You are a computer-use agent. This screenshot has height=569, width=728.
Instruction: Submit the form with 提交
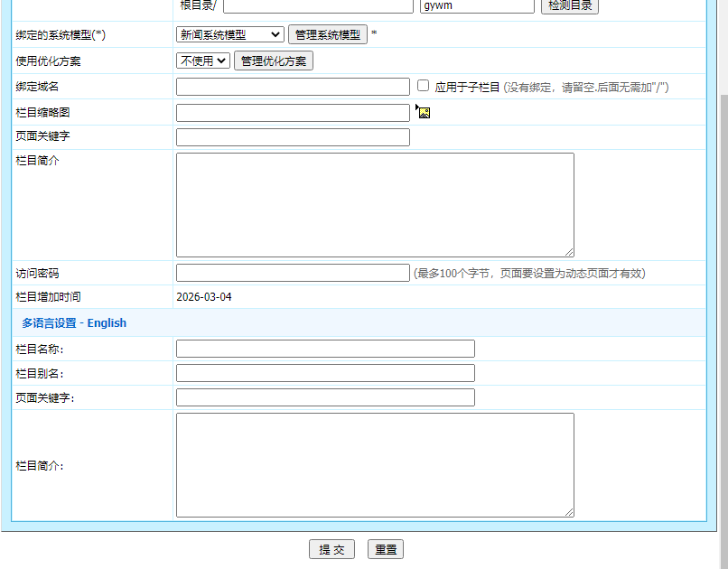point(331,548)
